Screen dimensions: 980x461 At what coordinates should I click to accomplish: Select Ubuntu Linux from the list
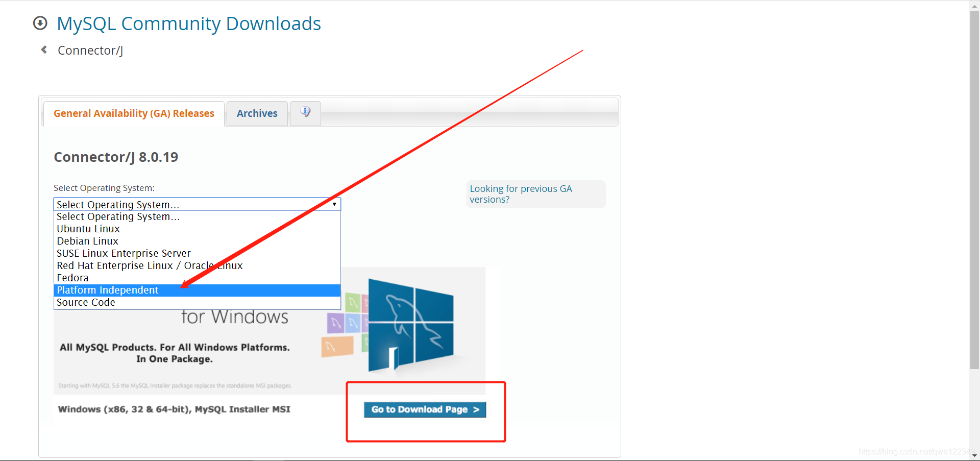coord(197,229)
